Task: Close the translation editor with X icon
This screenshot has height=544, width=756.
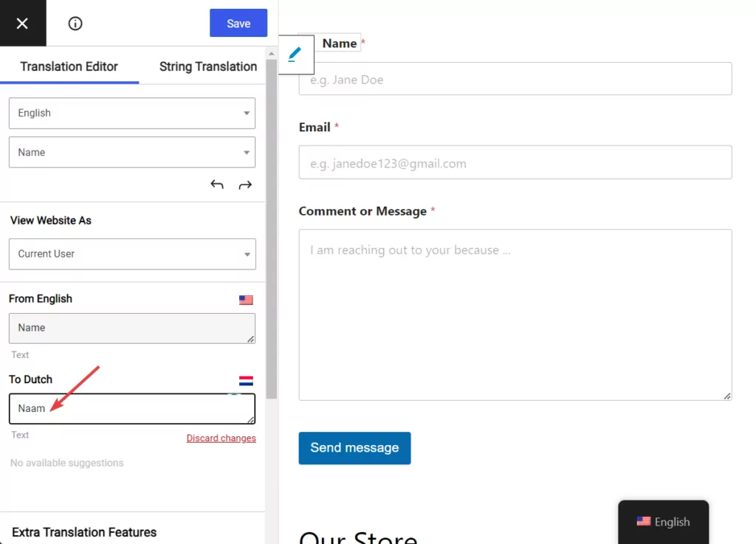Action: coord(22,24)
